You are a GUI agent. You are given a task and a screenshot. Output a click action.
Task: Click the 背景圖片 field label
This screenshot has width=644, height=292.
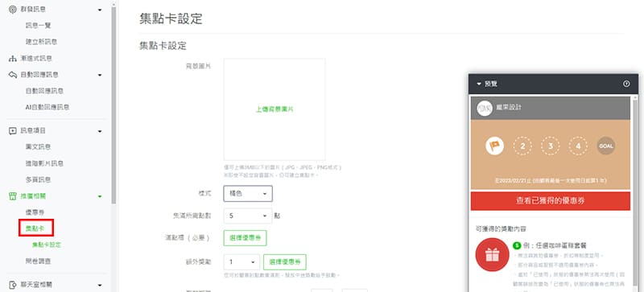tap(199, 66)
